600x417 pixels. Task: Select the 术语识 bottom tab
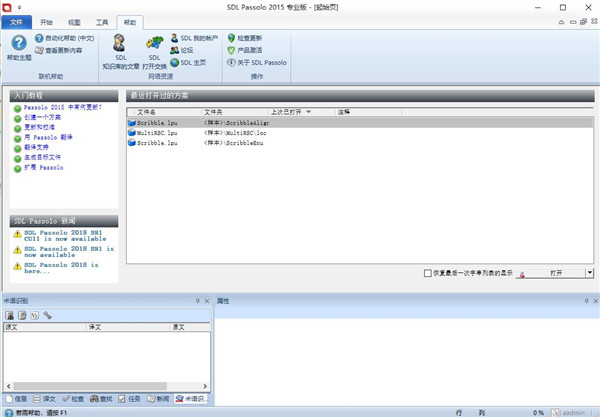pos(190,399)
